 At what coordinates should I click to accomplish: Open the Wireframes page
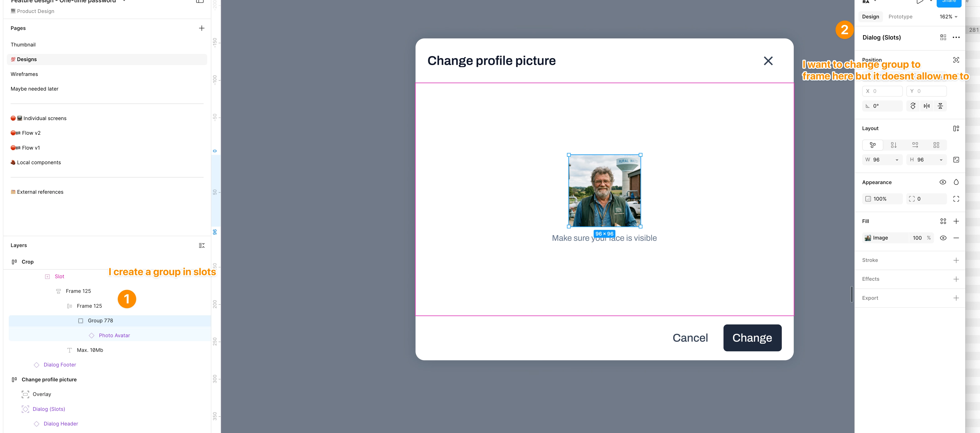pyautogui.click(x=24, y=74)
